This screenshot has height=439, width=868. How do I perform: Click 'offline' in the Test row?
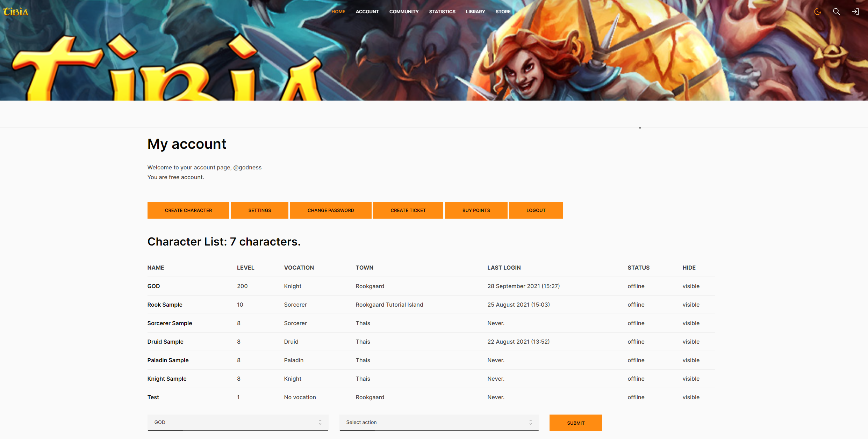(636, 397)
